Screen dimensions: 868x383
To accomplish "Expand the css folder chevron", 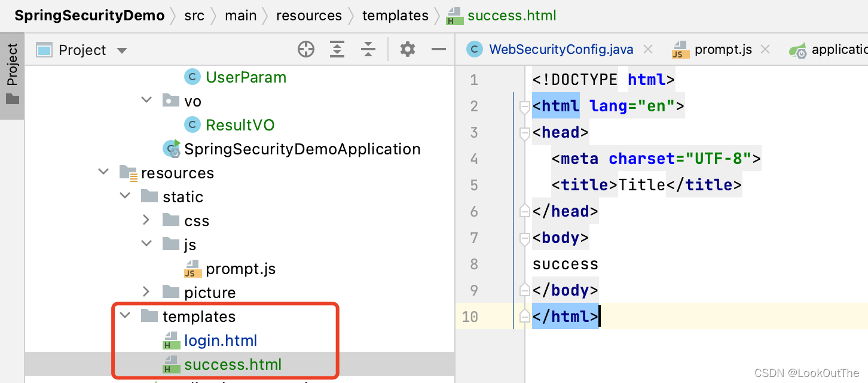I will pos(146,220).
